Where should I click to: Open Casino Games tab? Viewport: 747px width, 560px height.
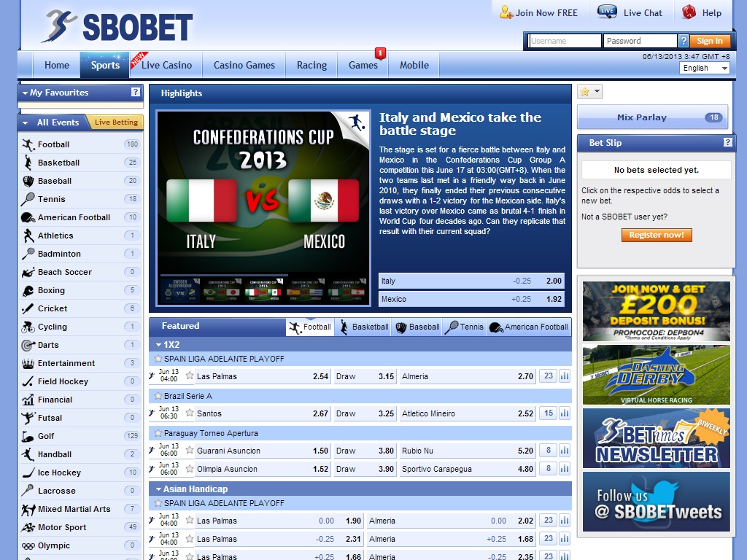(x=244, y=65)
